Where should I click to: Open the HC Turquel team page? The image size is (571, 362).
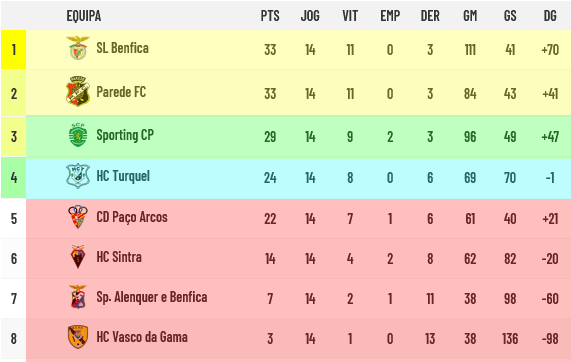[x=123, y=176]
